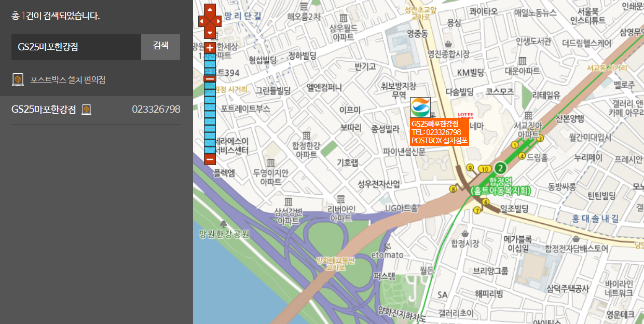Image resolution: width=644 pixels, height=324 pixels.
Task: Click subway exit 9 marker
Action: tap(470, 167)
